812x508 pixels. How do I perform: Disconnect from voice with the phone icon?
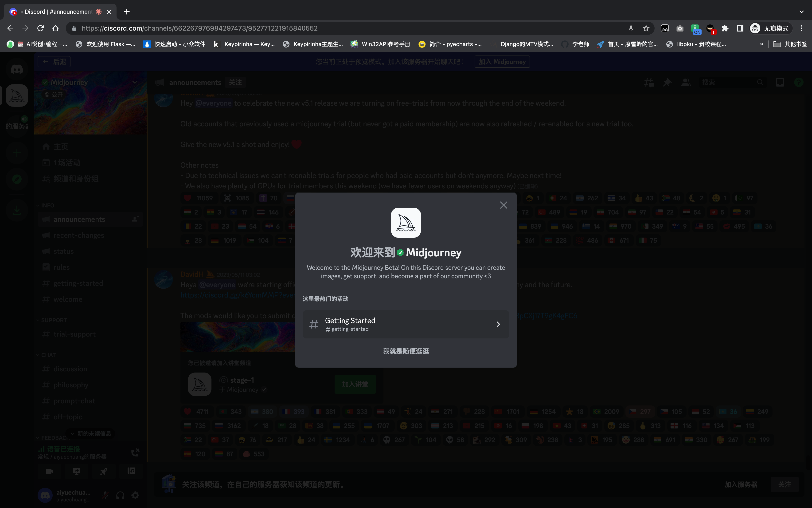pyautogui.click(x=135, y=452)
